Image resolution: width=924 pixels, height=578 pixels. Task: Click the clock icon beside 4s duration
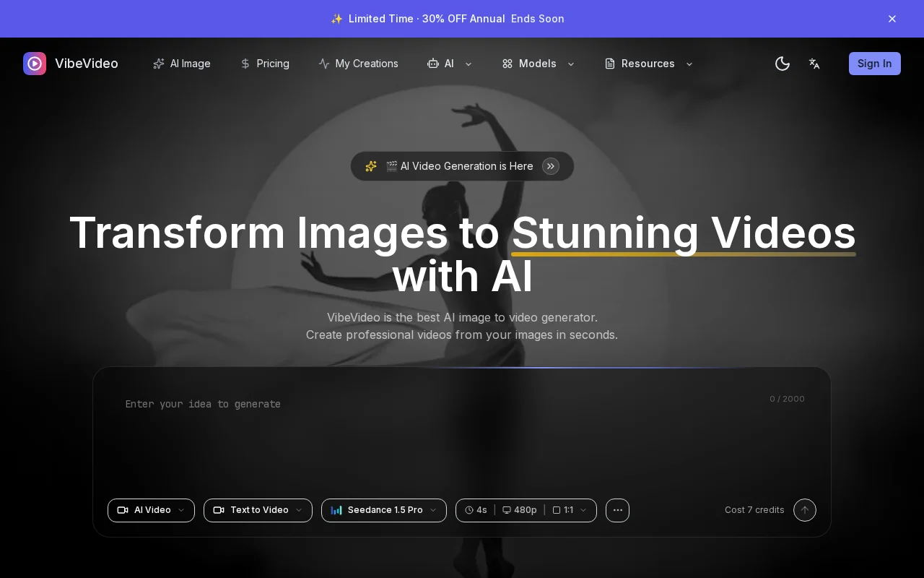[x=469, y=510]
